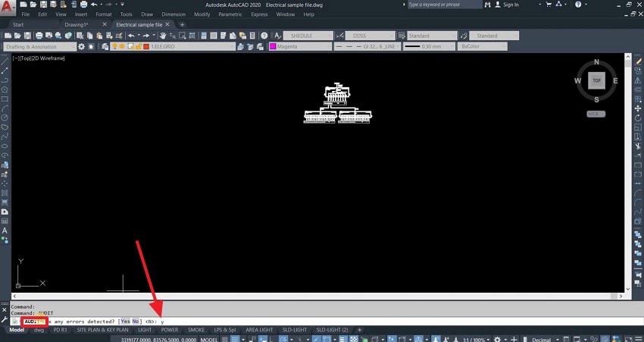Viewport: 644px width, 342px height.
Task: Click the Sign In button
Action: pos(507,5)
